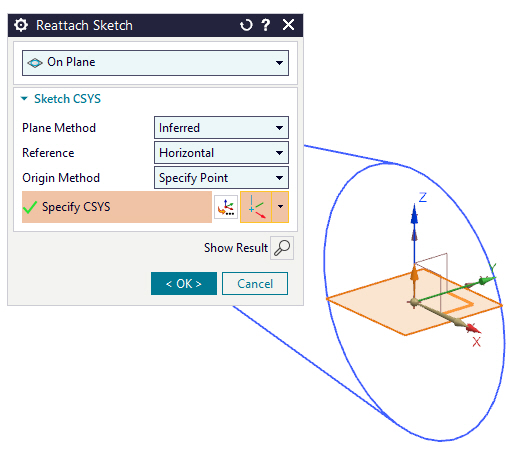Image resolution: width=510 pixels, height=449 pixels.
Task: Confirm with the OK button
Action: pos(184,284)
